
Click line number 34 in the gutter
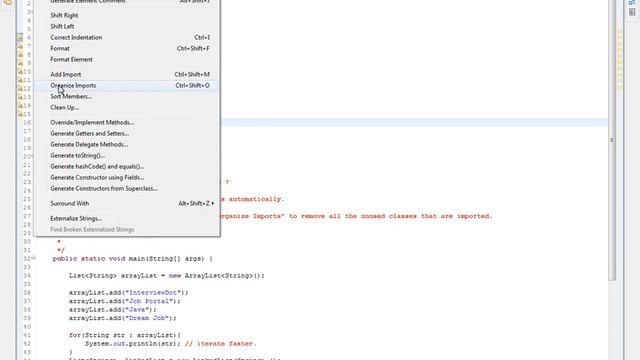pyautogui.click(x=27, y=276)
